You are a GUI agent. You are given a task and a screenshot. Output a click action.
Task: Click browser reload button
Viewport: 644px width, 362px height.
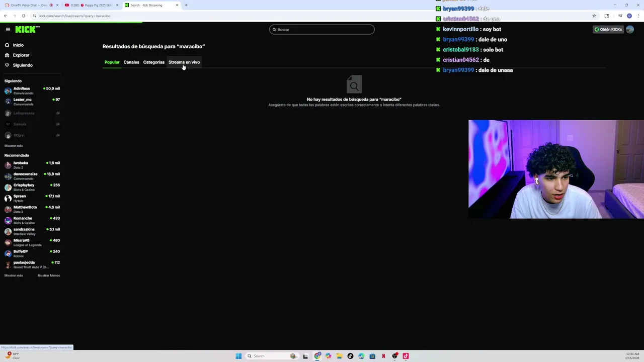[24, 16]
